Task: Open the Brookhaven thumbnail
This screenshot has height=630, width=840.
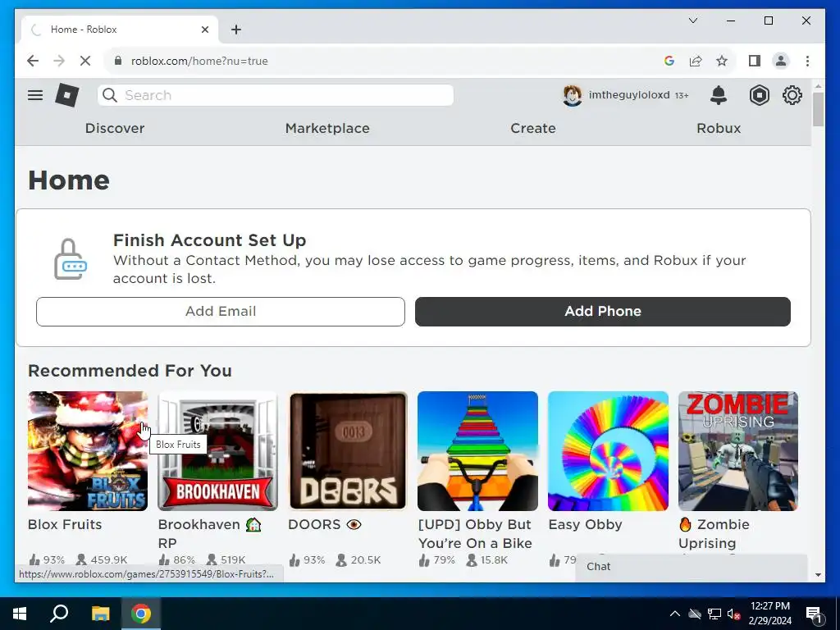Action: [218, 451]
